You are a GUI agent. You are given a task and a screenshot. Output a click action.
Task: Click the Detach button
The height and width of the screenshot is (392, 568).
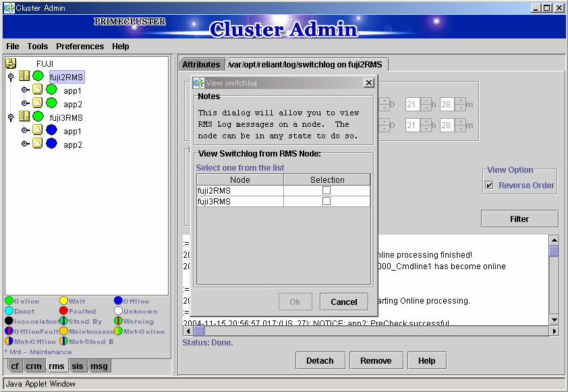320,360
